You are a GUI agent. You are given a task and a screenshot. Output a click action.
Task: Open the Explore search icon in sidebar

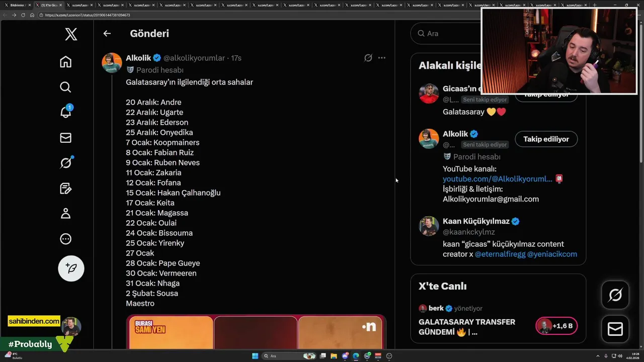pyautogui.click(x=65, y=87)
